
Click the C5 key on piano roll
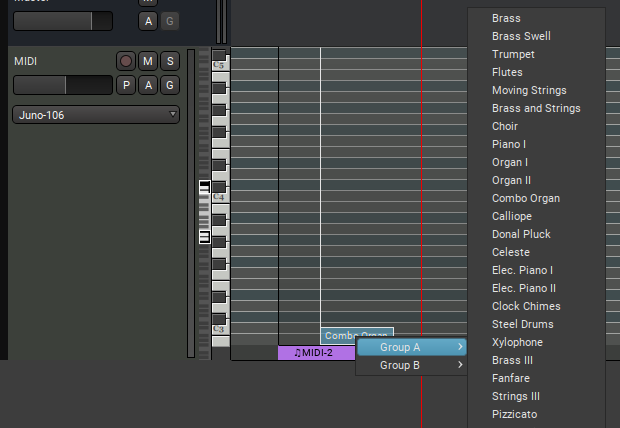tap(219, 65)
